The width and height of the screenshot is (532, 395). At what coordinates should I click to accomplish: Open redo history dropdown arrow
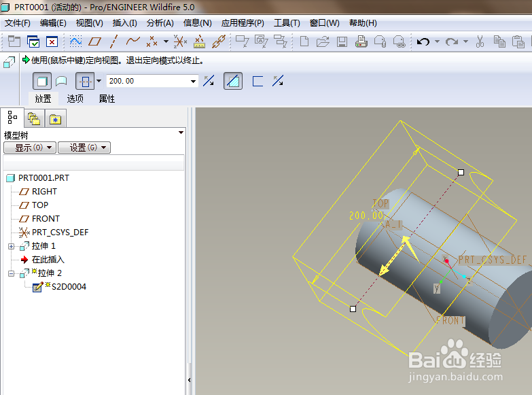click(x=466, y=41)
